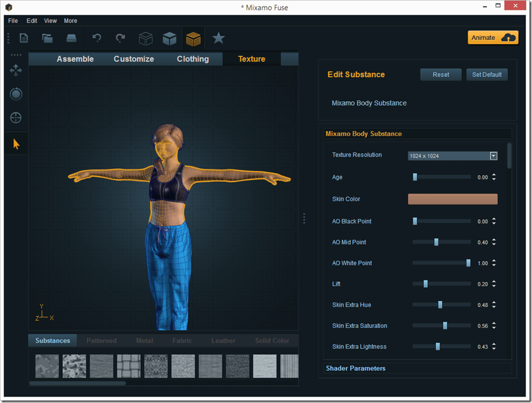Viewport: 532px width, 403px height.
Task: Click the Skin Extra Saturation stepper arrows
Action: point(494,326)
